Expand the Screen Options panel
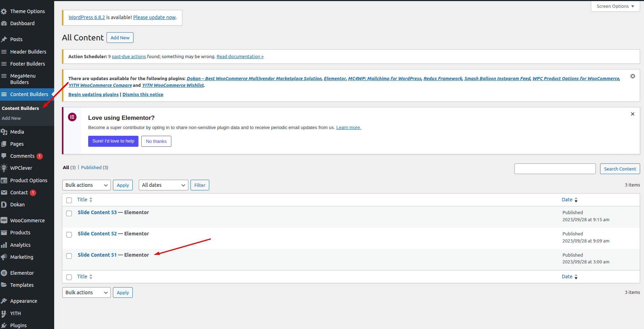Screen dimensions: 644x329 click(x=615, y=6)
